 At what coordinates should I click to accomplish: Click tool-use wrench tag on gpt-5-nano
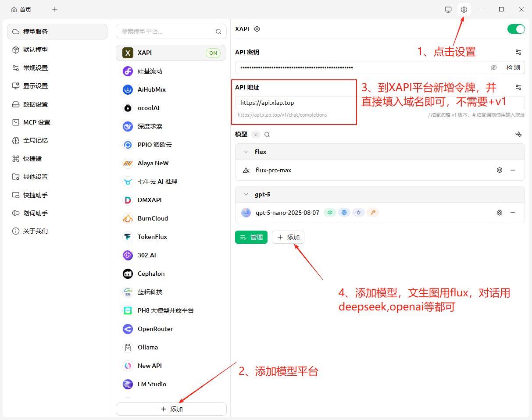[x=373, y=213]
